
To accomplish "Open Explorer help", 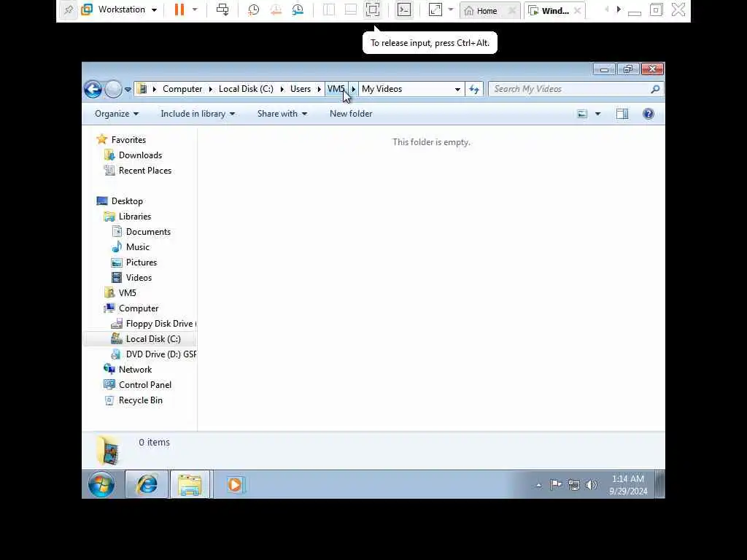I will coord(649,114).
